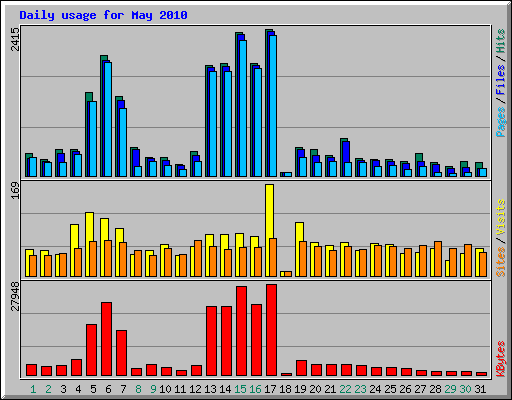Click day 2 on the x-axis
The image size is (512, 400).
click(48, 389)
